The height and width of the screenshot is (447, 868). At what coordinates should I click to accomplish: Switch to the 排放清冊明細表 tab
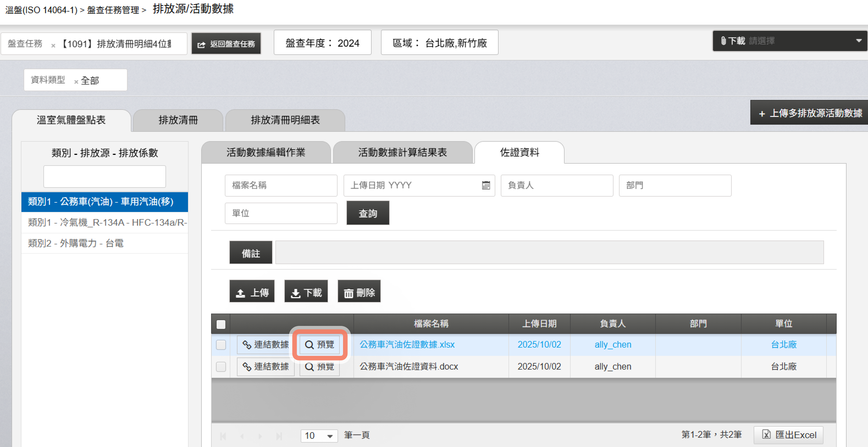(285, 120)
